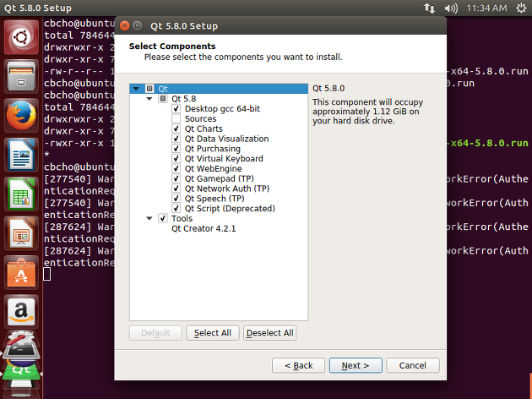Open the Amazon launcher icon

coord(21,312)
